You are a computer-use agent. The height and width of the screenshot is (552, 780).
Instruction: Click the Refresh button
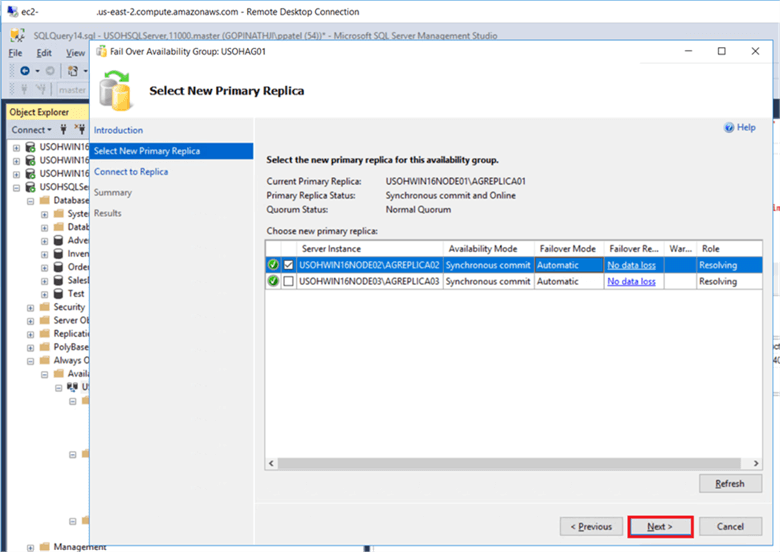tap(730, 483)
